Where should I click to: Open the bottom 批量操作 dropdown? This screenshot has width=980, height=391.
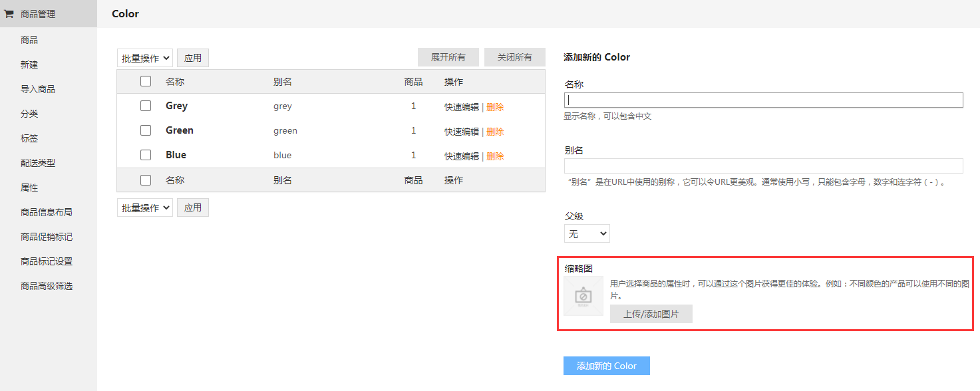145,207
